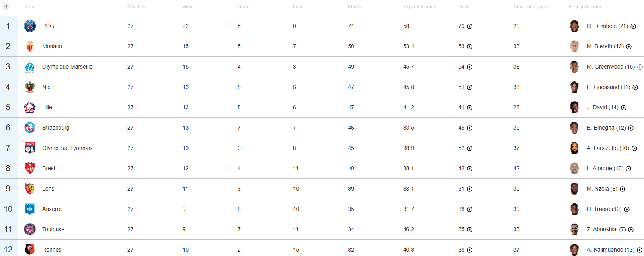Image resolution: width=644 pixels, height=256 pixels.
Task: Play M. Greenwood's goals video icon
Action: click(640, 67)
